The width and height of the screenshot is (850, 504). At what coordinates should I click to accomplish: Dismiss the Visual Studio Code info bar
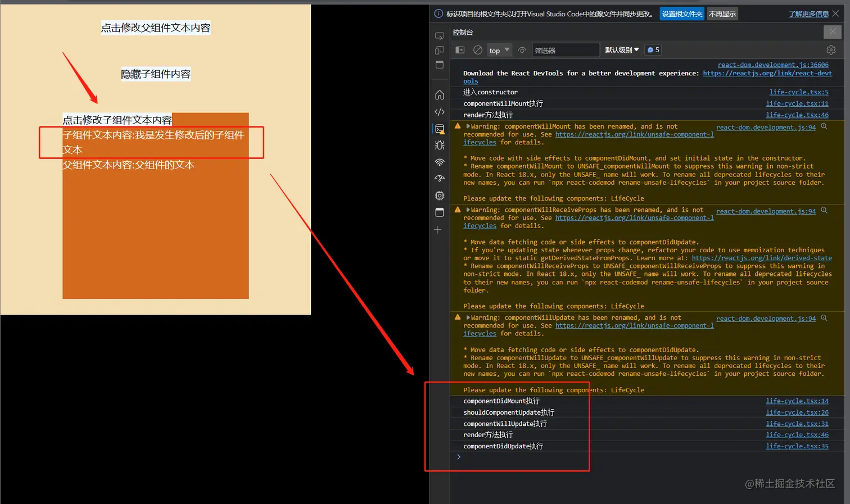point(835,13)
